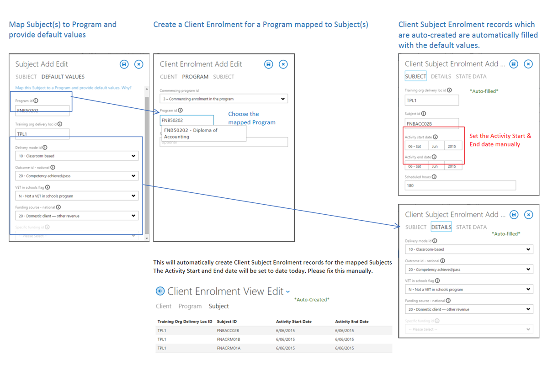Click save icon in Client Enrolment Add Edit
Viewport: 553px width, 392px height.
[x=268, y=64]
